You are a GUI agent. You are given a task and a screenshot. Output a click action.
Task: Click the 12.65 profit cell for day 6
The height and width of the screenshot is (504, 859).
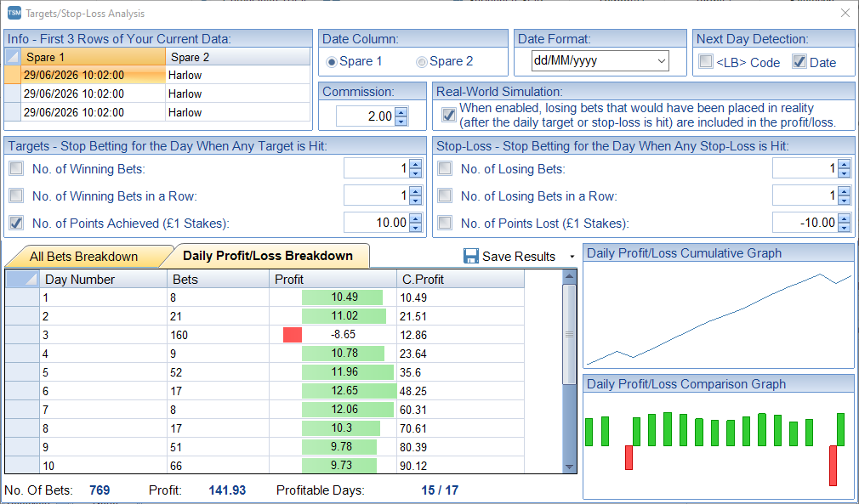point(333,391)
